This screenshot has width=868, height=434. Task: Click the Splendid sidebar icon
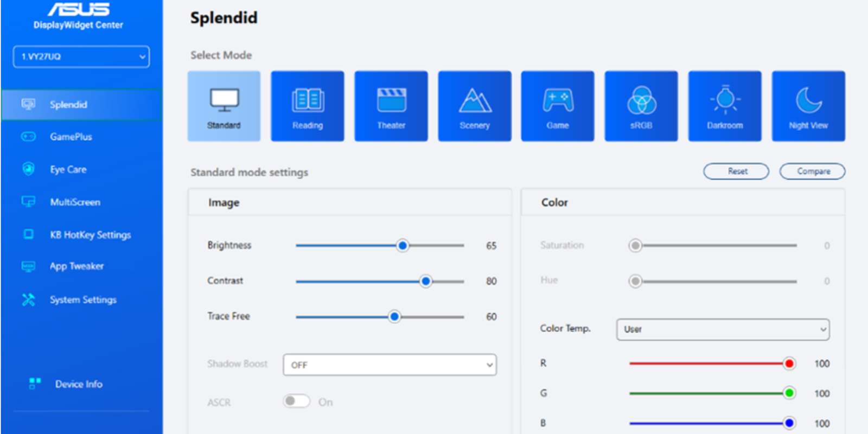coord(28,104)
